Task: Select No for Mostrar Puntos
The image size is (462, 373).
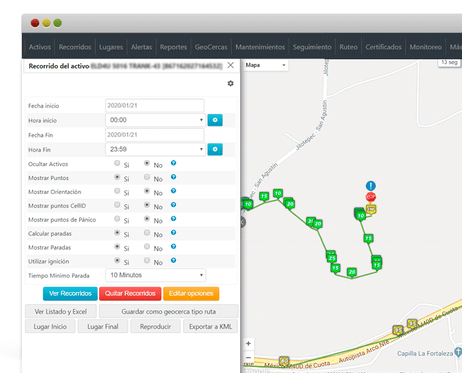Action: (147, 177)
